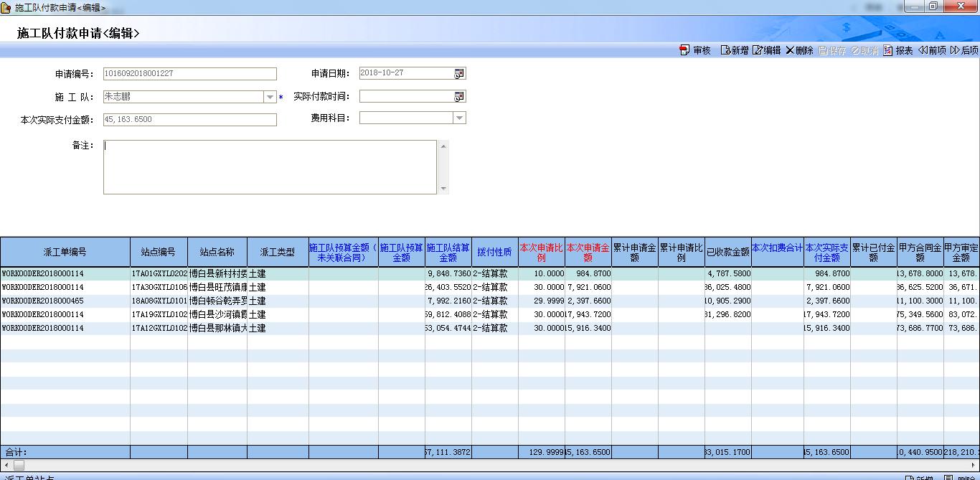Click the 派工单编号 column header
Viewport: 980px width, 480px height.
point(65,252)
